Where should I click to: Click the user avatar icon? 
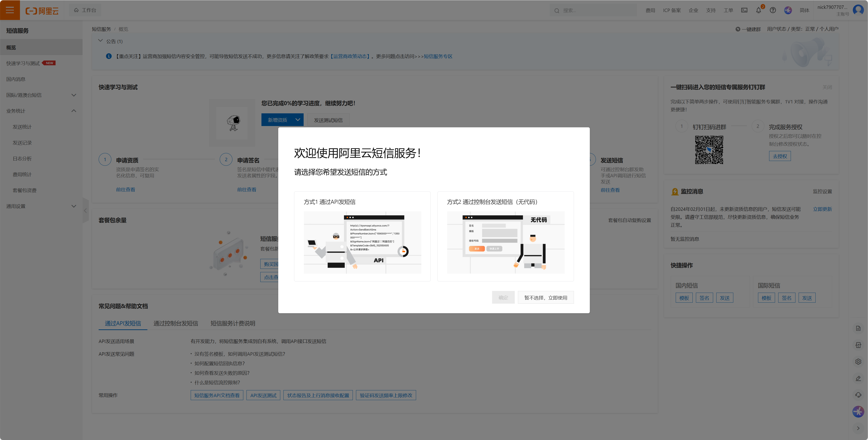click(x=858, y=10)
